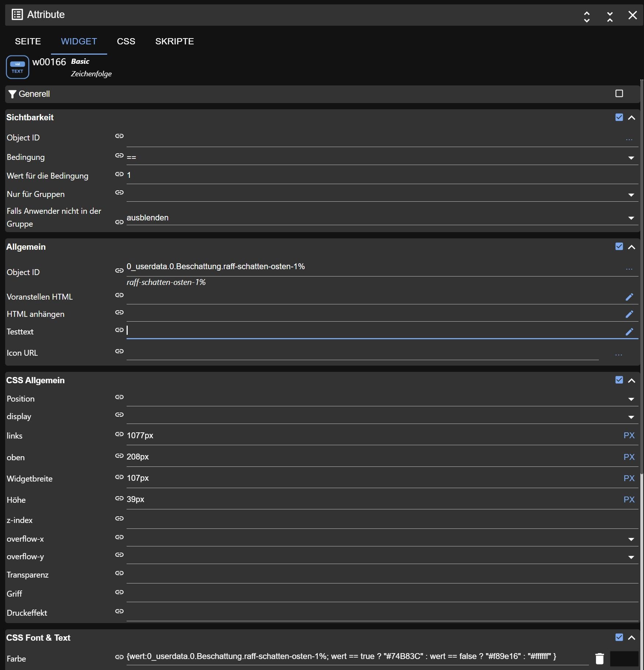Click the PX unit button for oben
Viewport: 644px width, 670px height.
point(629,457)
